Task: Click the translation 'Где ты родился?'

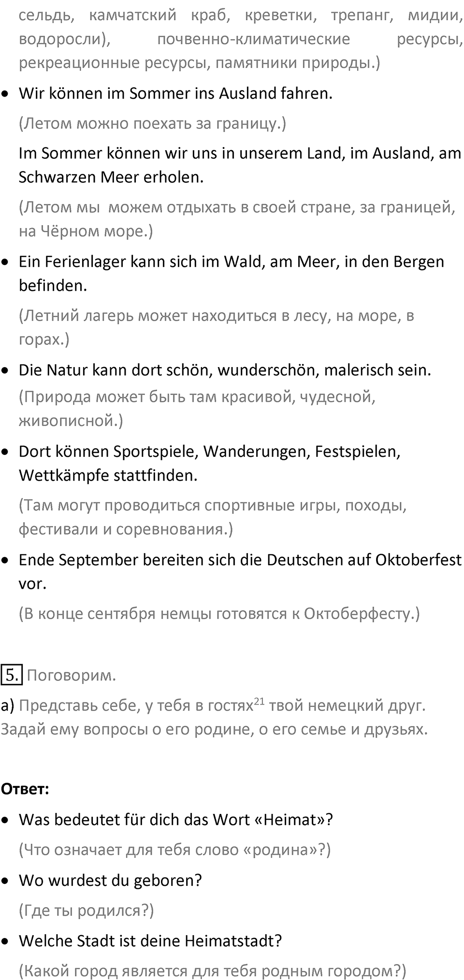Action: [87, 910]
